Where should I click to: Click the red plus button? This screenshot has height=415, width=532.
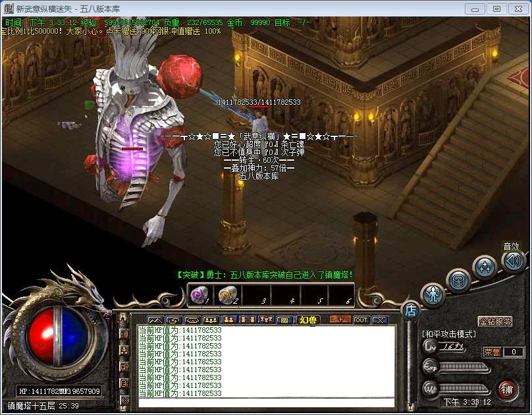coord(340,319)
